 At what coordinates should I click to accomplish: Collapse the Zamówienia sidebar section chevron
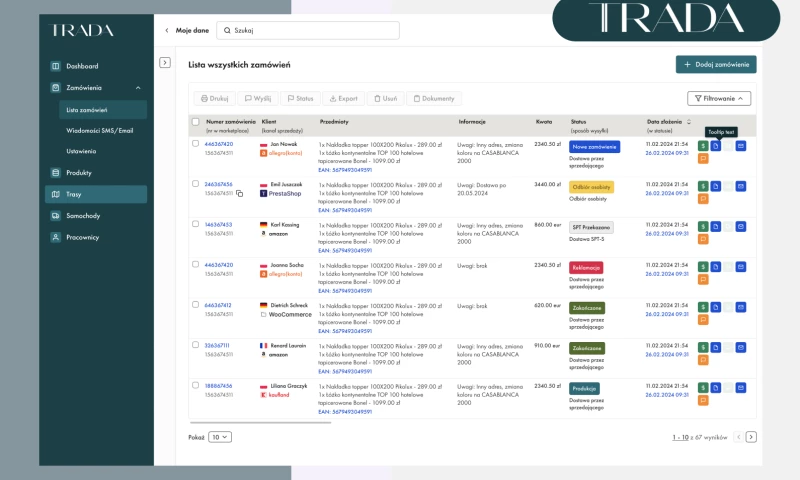tap(138, 88)
